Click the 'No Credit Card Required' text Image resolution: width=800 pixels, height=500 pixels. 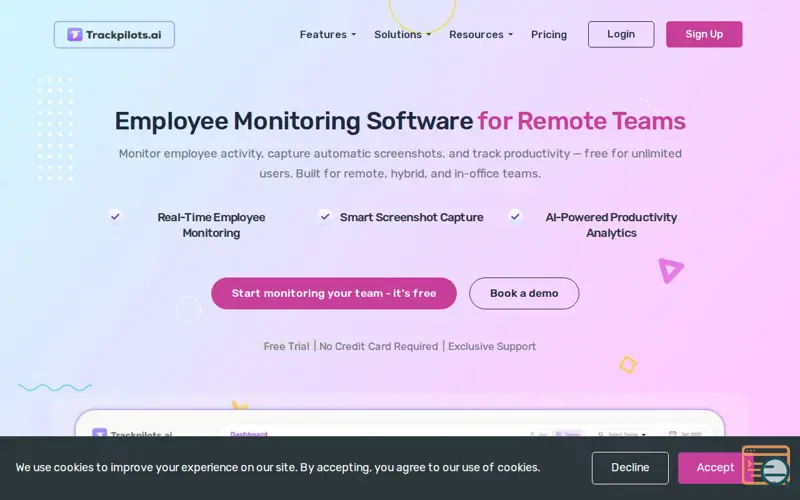tap(379, 346)
